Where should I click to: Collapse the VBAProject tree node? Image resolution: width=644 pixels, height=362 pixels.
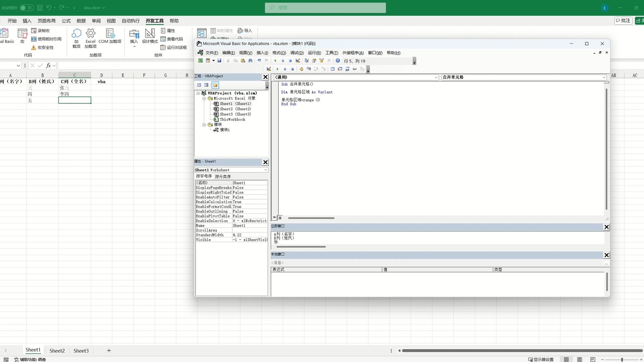coord(198,93)
